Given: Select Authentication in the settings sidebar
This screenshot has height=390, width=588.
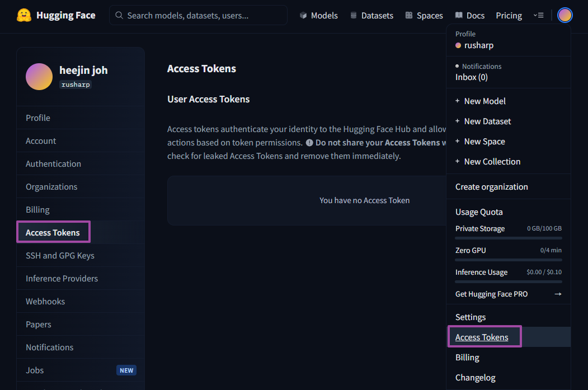Looking at the screenshot, I should pyautogui.click(x=81, y=163).
